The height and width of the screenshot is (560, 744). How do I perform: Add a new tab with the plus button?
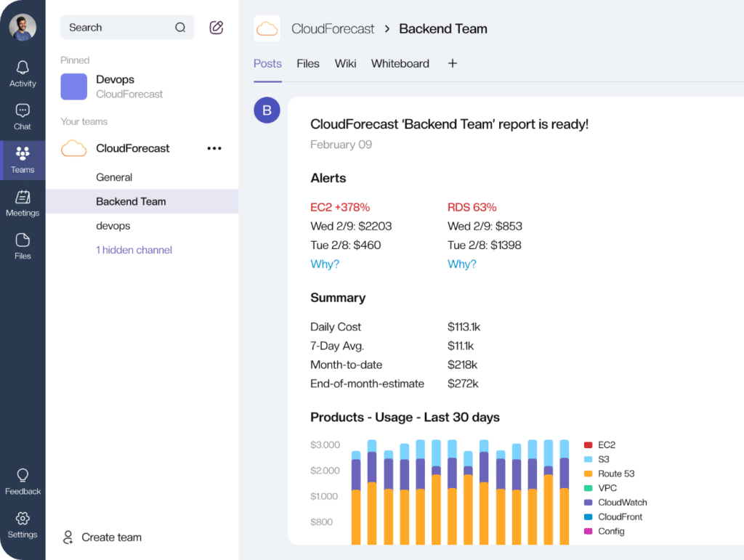452,64
